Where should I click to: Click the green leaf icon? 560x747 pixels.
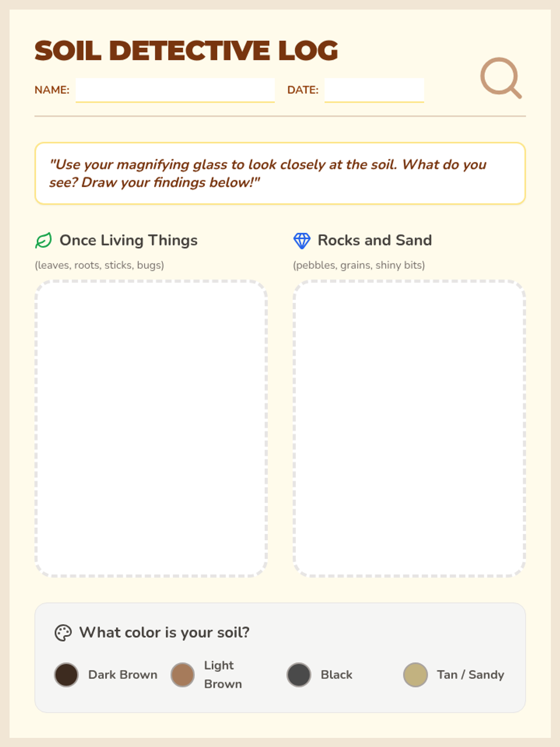click(43, 241)
